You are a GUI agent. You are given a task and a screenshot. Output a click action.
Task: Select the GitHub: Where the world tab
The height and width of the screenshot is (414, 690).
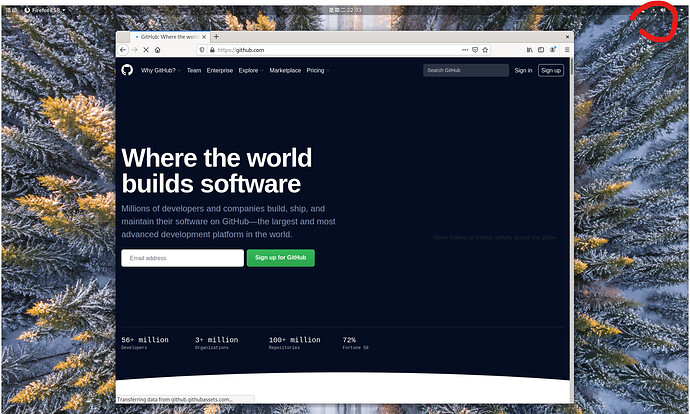pyautogui.click(x=169, y=37)
